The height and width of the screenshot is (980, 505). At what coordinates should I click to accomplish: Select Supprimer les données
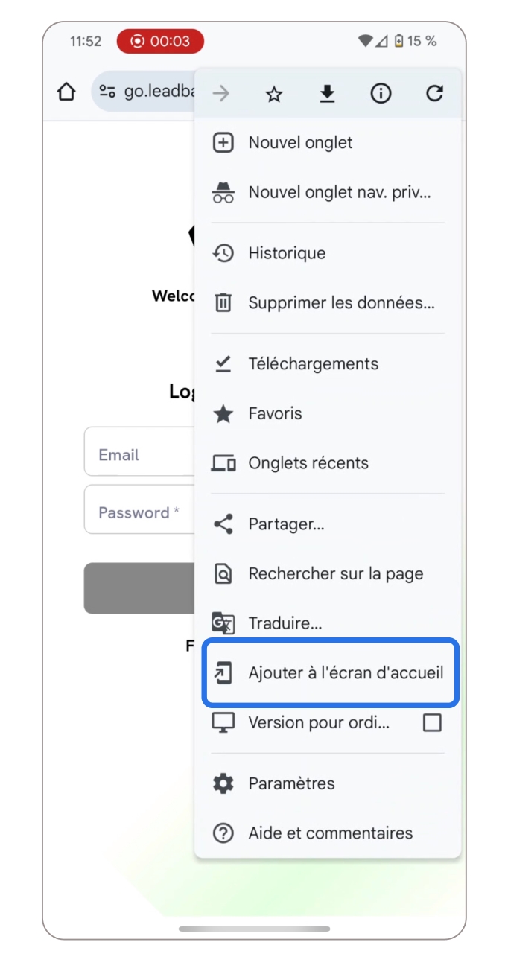click(x=340, y=303)
